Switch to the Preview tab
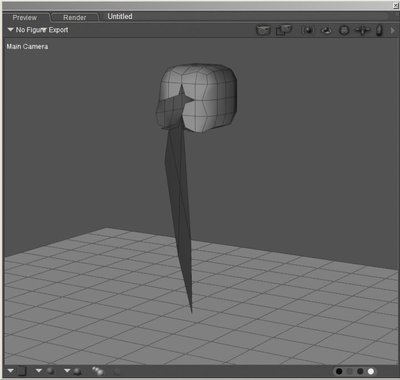The width and height of the screenshot is (400, 380). tap(25, 18)
